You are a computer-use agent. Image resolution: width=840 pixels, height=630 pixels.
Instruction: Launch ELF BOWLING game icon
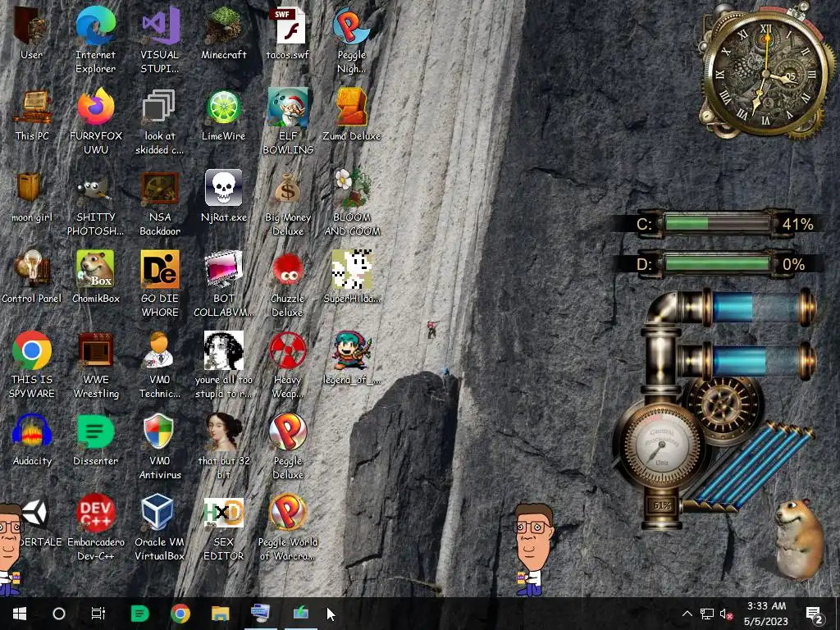288,121
